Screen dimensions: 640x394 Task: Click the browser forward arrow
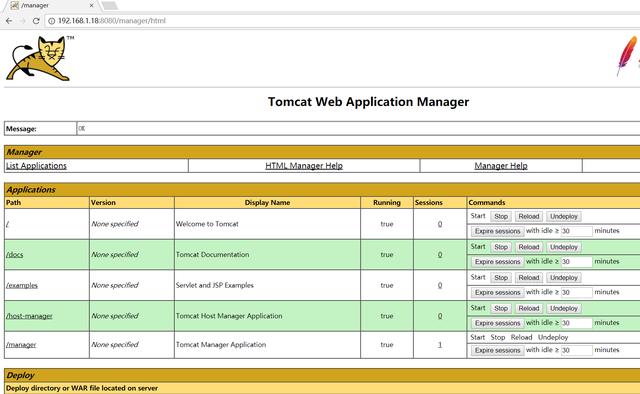point(22,21)
